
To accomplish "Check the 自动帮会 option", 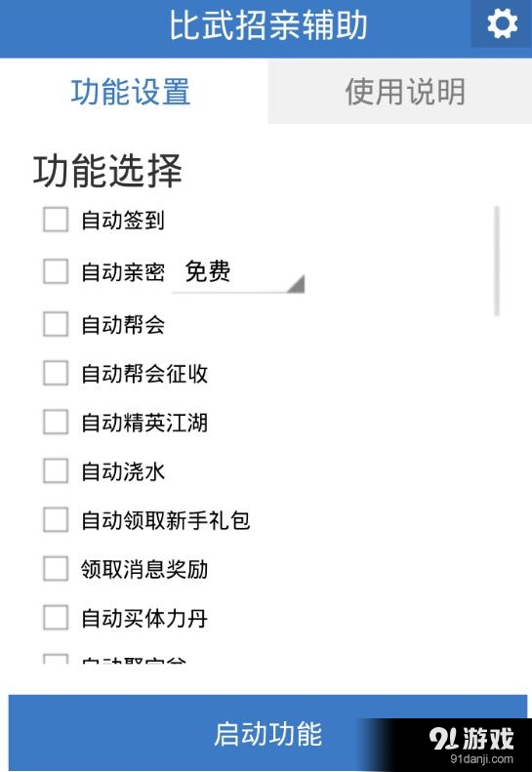I will click(x=56, y=324).
